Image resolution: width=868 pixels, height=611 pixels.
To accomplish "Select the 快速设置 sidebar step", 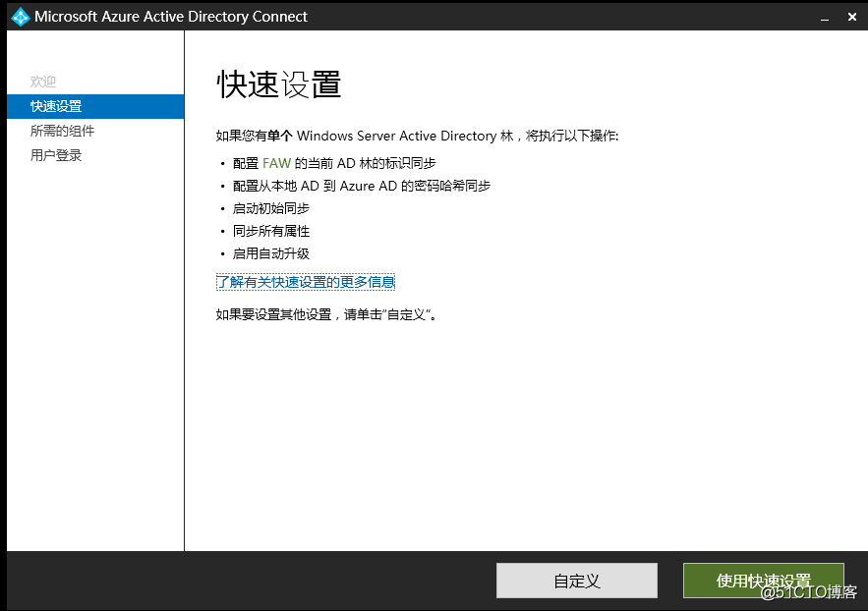I will point(95,106).
